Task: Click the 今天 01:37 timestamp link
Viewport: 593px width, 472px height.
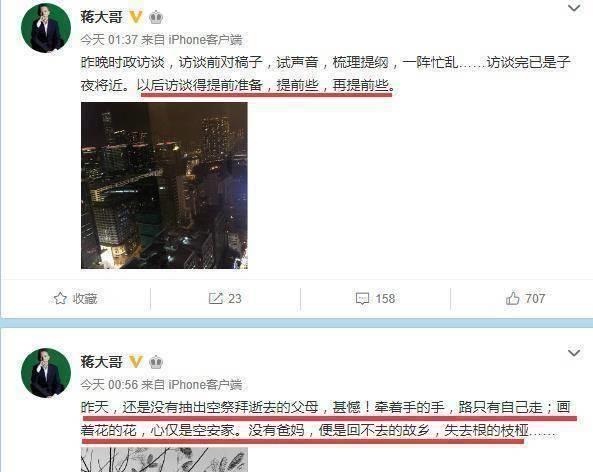Action: click(x=109, y=39)
